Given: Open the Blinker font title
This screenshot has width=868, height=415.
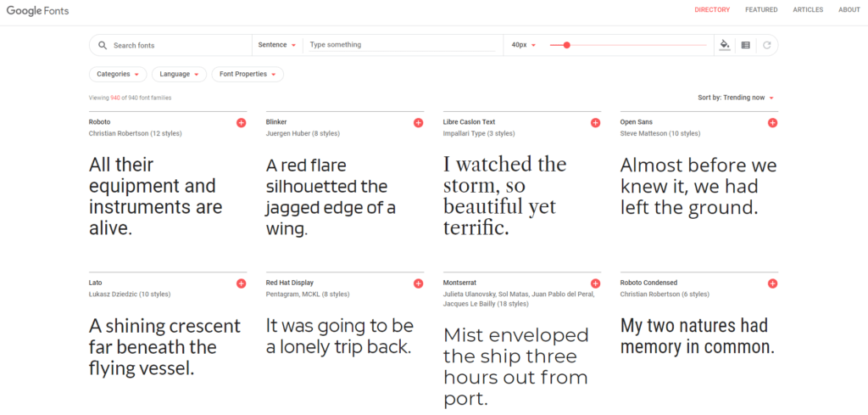Looking at the screenshot, I should tap(276, 122).
